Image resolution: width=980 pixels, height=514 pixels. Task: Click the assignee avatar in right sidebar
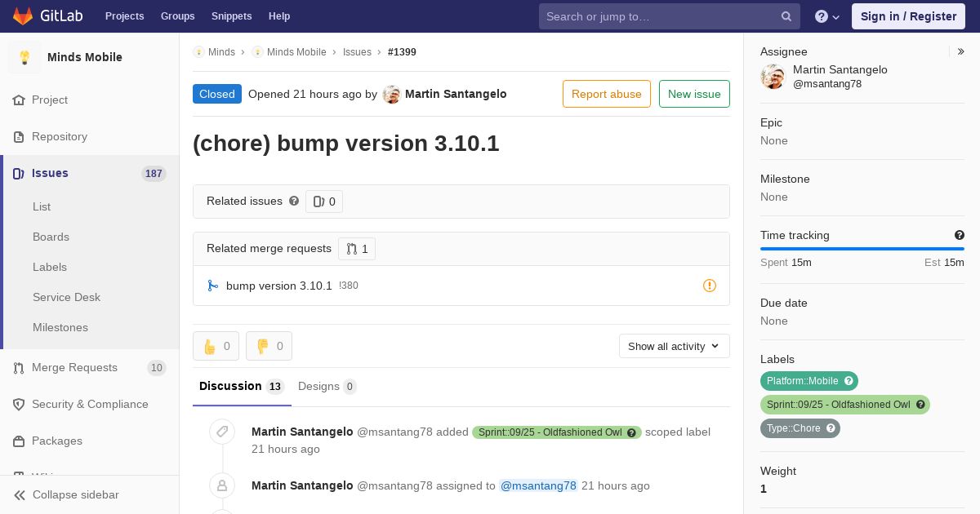coord(773,77)
